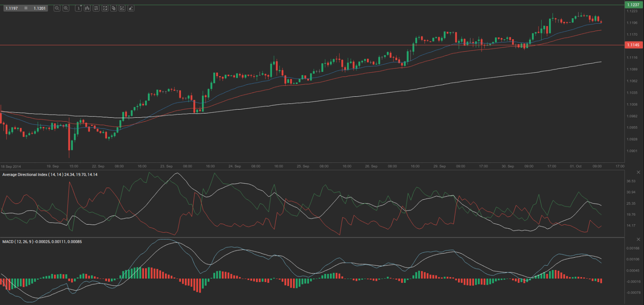This screenshot has width=644, height=305.
Task: Click the green 1.1237 price level marker
Action: (x=633, y=5)
